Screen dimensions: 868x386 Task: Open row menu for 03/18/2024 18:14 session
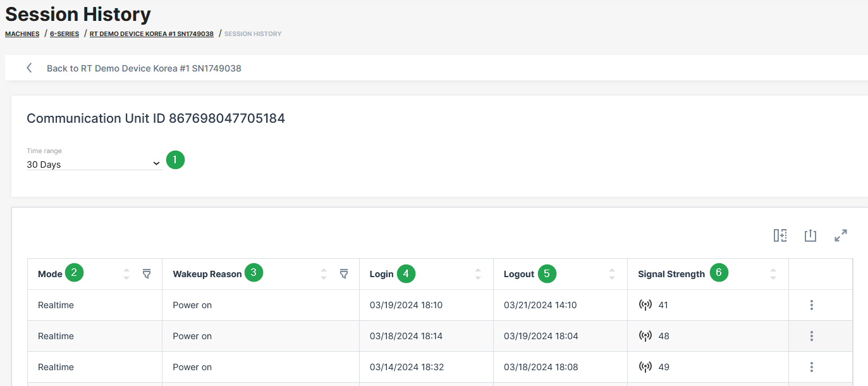click(812, 336)
